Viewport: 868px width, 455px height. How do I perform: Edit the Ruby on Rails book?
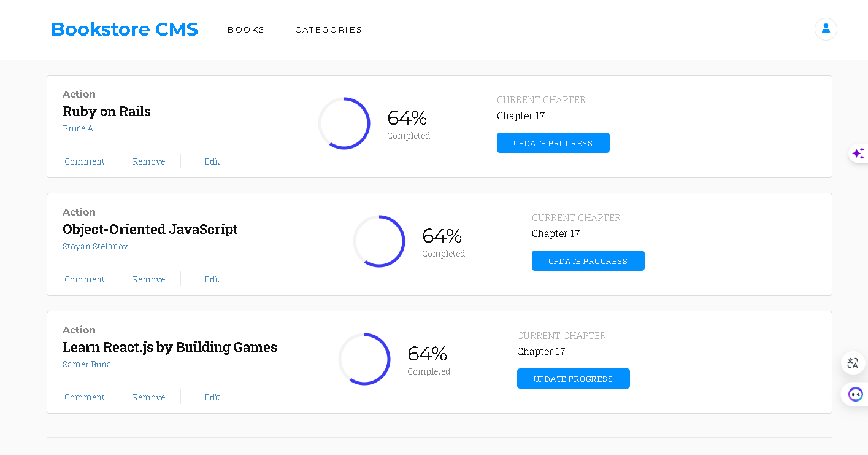tap(212, 161)
